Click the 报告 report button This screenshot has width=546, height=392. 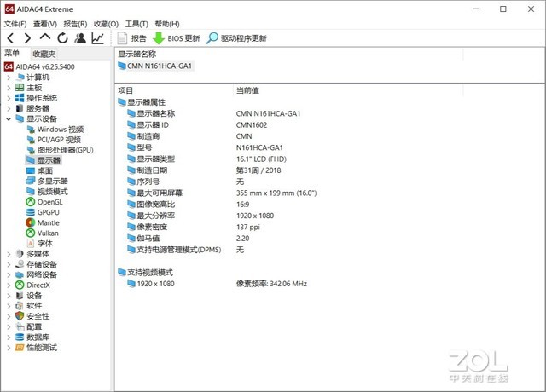click(x=132, y=38)
